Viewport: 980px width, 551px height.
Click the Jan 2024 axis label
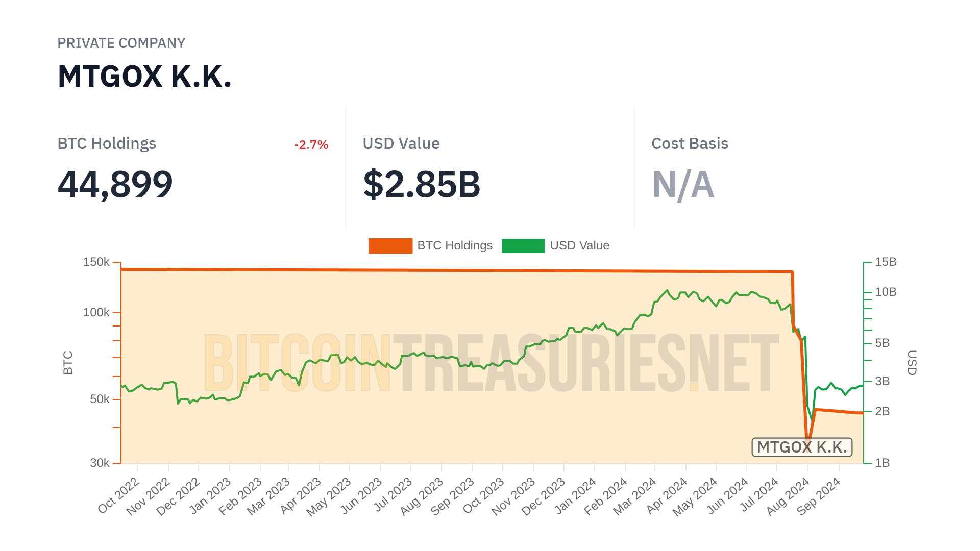[x=575, y=495]
